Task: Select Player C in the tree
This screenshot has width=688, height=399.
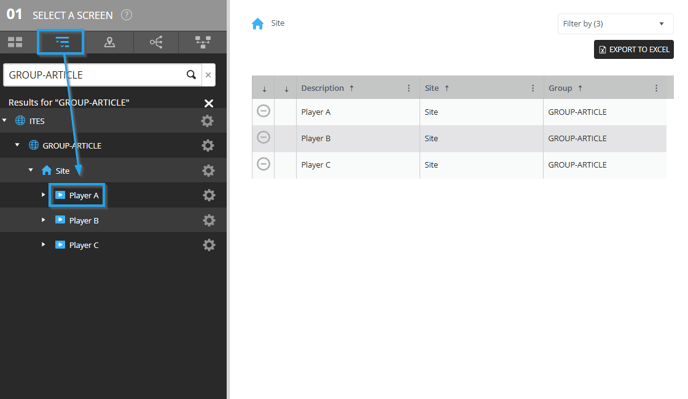Action: point(84,245)
